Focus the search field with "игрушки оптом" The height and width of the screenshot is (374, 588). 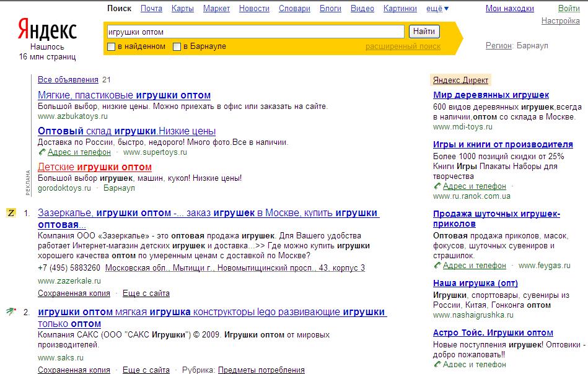(254, 32)
